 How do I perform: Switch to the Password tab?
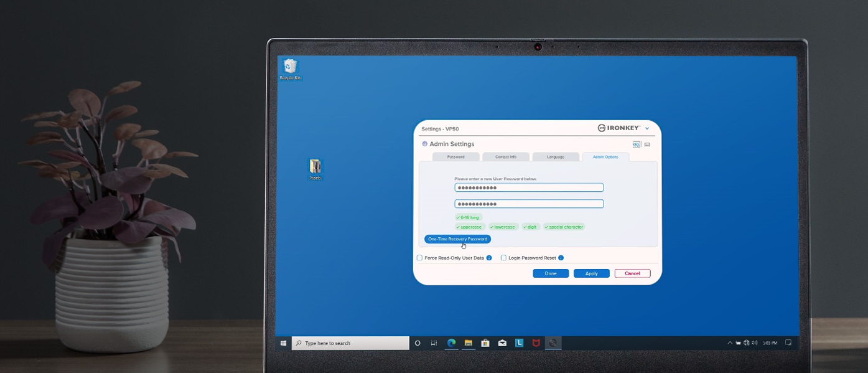[x=455, y=157]
